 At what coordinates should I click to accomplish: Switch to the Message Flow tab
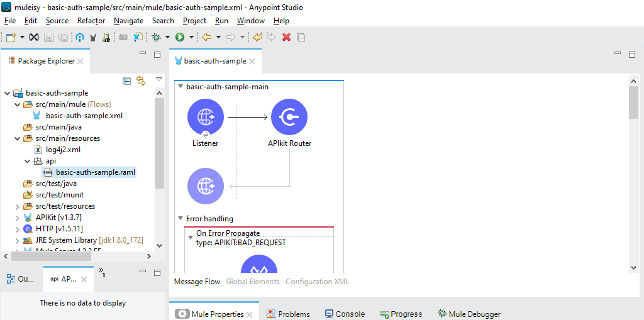[x=197, y=282]
